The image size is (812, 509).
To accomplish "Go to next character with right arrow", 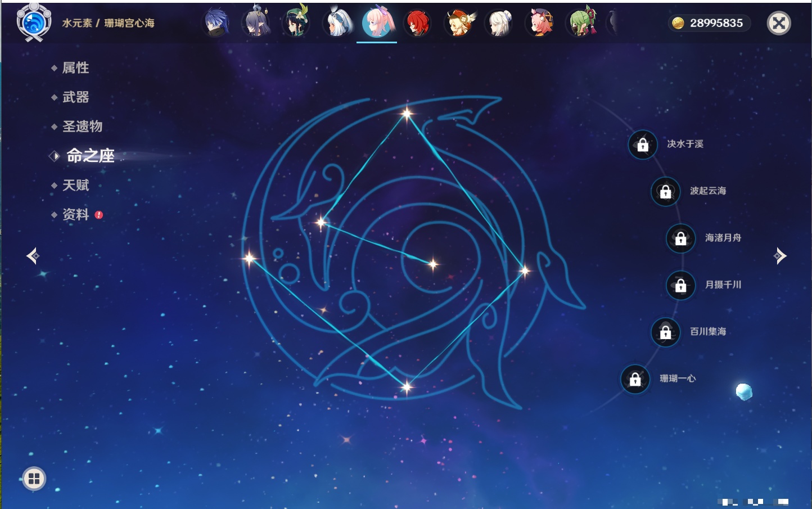I will 780,256.
